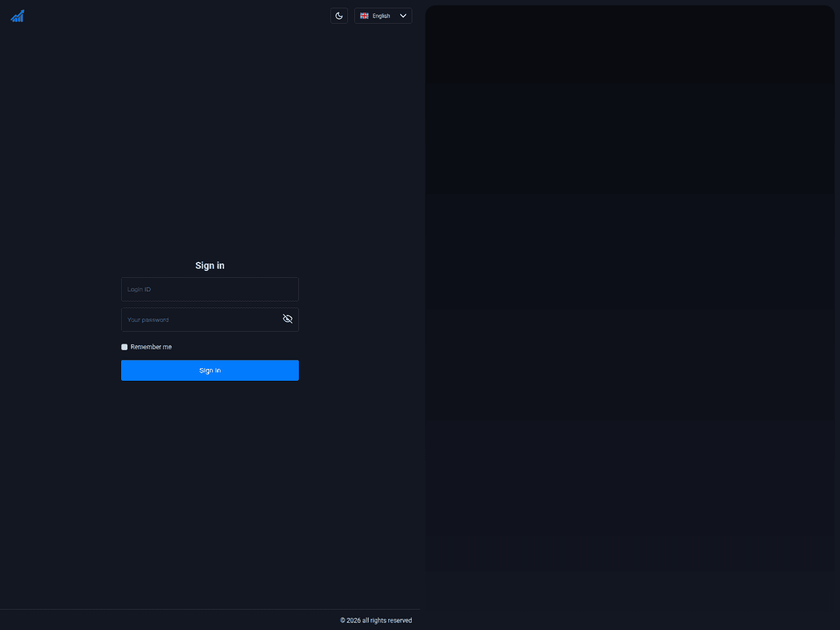Image resolution: width=840 pixels, height=630 pixels.
Task: Click the "© 2026 all rights reserved" text
Action: 376,620
